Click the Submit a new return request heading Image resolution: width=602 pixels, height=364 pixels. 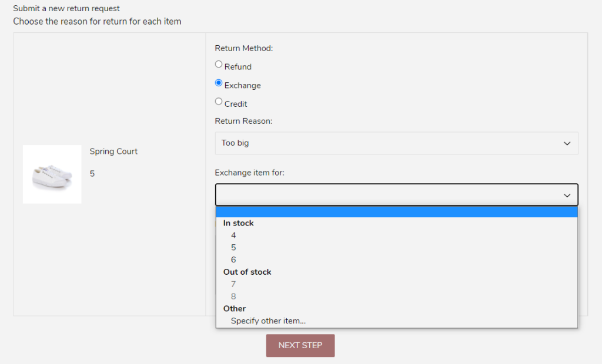click(66, 8)
